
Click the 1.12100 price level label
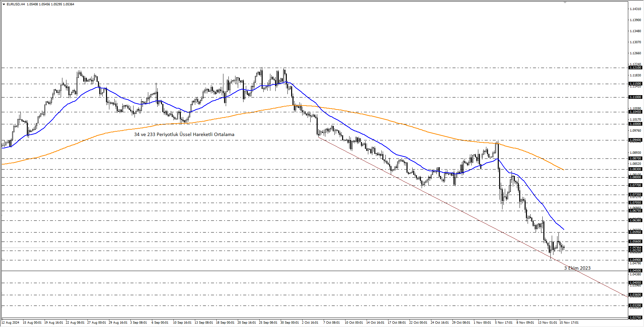coord(635,68)
